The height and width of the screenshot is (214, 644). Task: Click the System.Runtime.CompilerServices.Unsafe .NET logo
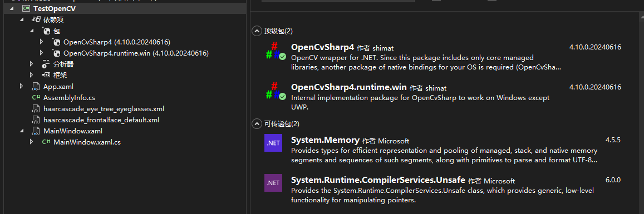coord(273,183)
